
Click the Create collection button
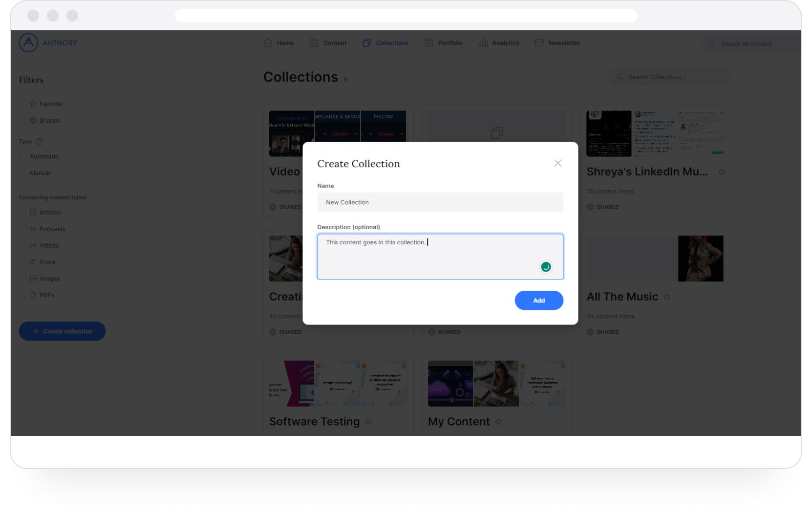coord(62,331)
